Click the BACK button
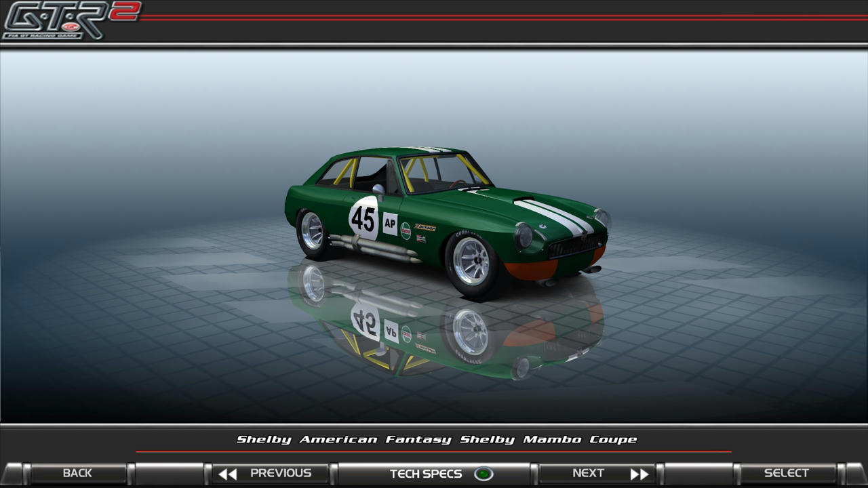Image resolution: width=868 pixels, height=488 pixels. coord(77,474)
